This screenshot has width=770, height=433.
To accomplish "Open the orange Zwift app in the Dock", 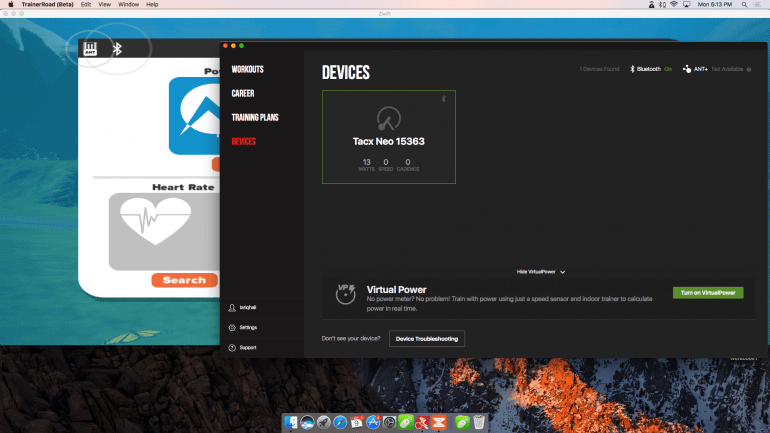I will point(439,422).
